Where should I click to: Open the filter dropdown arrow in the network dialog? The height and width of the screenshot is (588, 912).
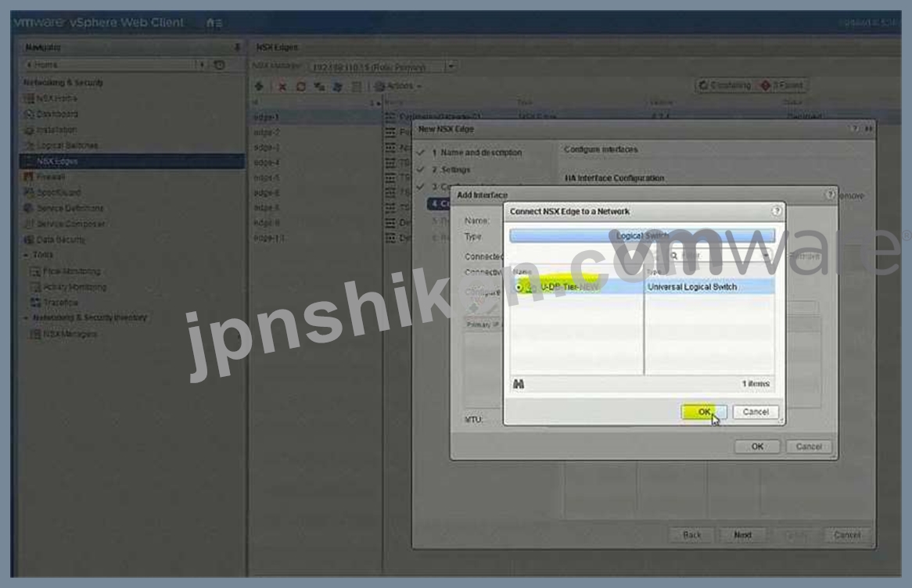point(767,256)
